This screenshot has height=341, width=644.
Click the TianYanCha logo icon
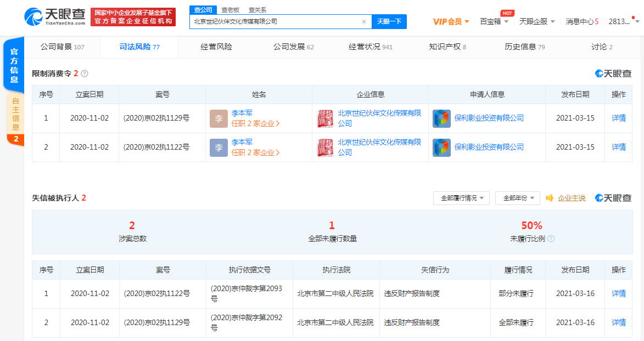(33, 16)
